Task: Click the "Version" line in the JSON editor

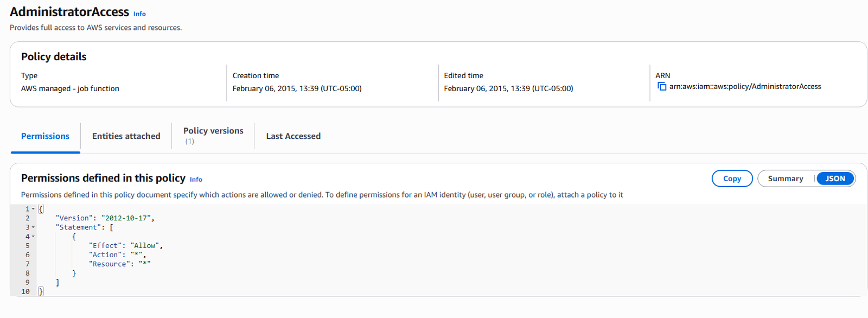Action: coord(105,218)
